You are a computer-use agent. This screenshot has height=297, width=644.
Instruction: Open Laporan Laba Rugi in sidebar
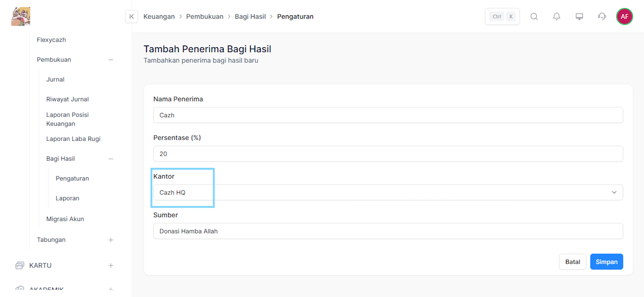coord(73,139)
